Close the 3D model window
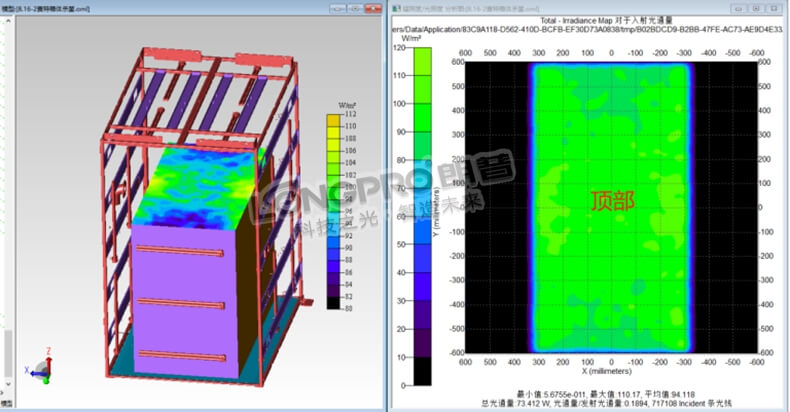The image size is (790, 412). coord(375,8)
